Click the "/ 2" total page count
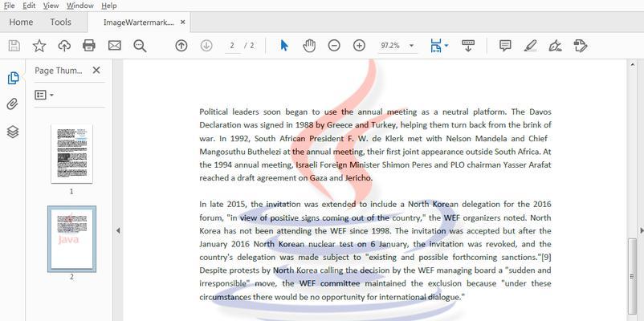This screenshot has width=644, height=321. 249,46
